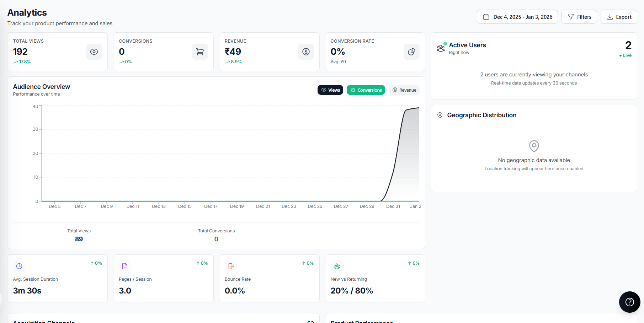Click the eye icon on Total Views card
644x323 pixels.
point(94,52)
